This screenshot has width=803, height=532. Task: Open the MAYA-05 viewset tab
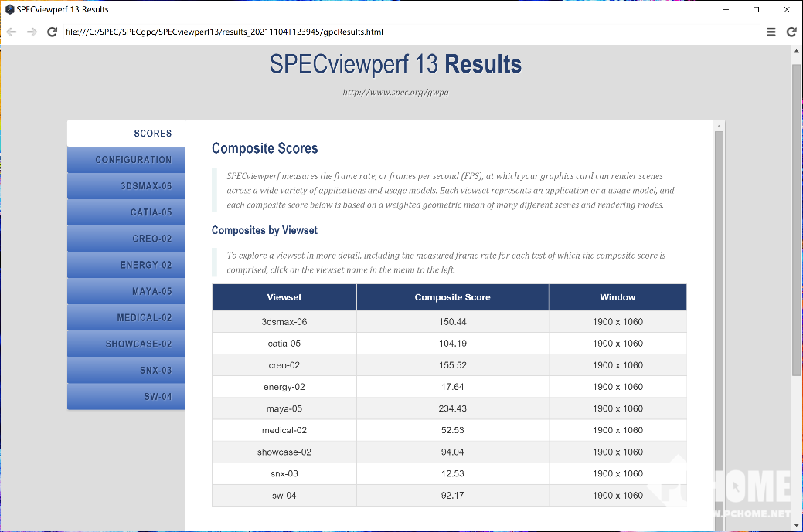point(126,292)
